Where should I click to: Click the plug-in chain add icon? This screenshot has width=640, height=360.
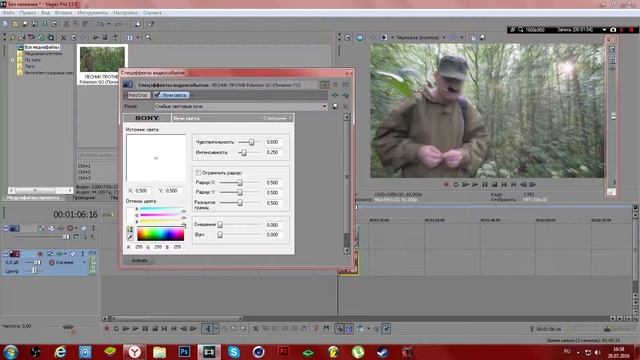pos(335,95)
